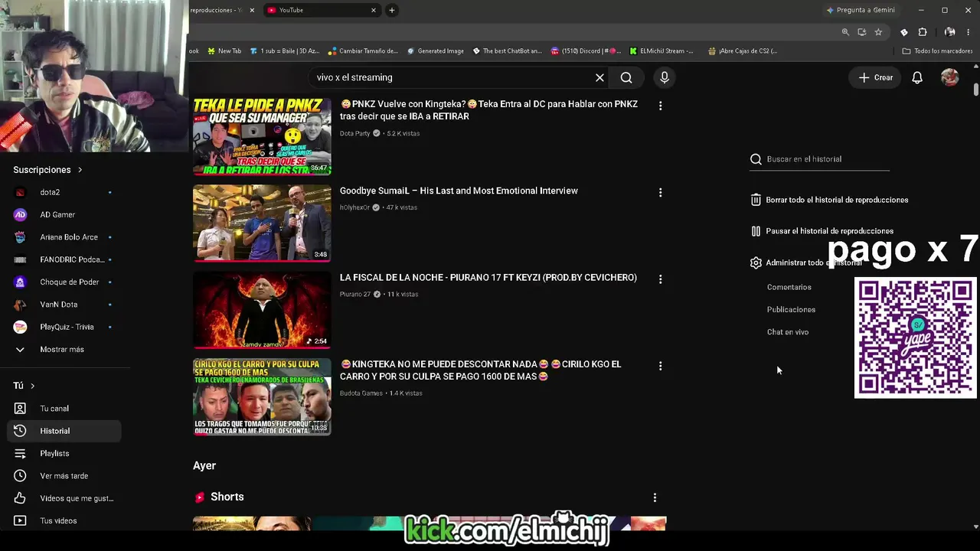Open the New Tab bookmark
980x551 pixels.
click(223, 51)
